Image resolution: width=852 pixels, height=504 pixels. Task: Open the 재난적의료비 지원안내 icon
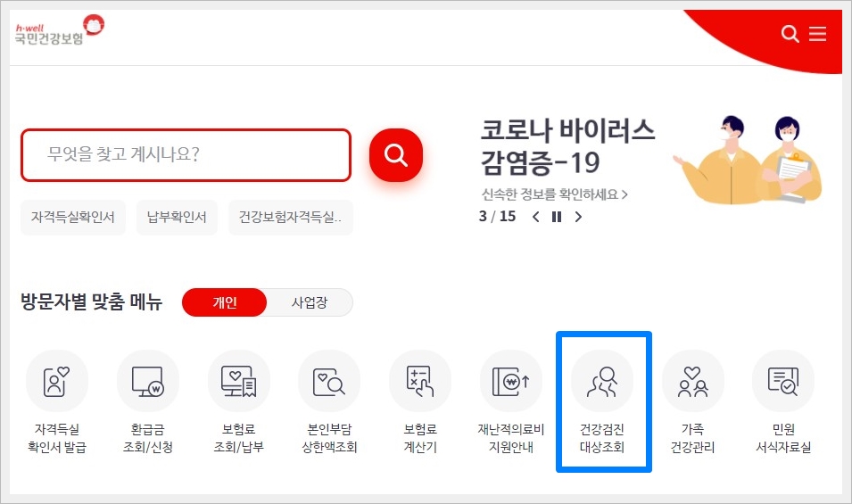[511, 381]
